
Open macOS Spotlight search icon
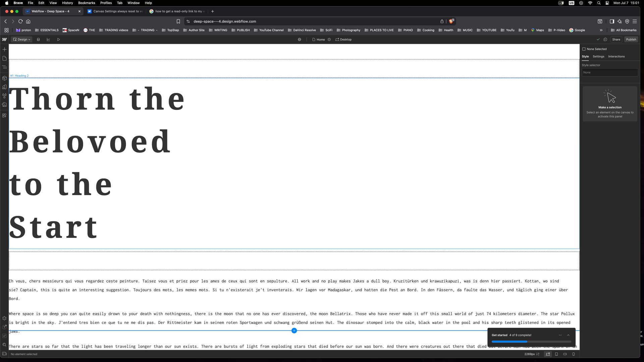coord(599,3)
